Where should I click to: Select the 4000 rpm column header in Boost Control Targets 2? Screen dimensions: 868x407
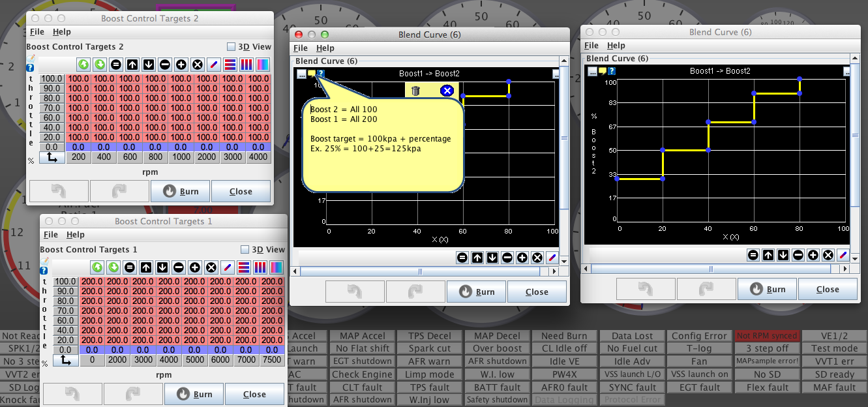coord(258,157)
